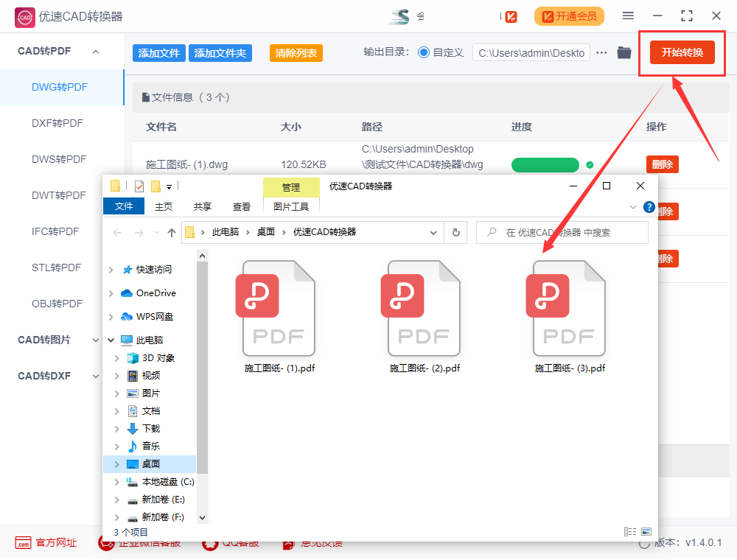
Task: Click the green completed checkmark status icon
Action: point(590,165)
